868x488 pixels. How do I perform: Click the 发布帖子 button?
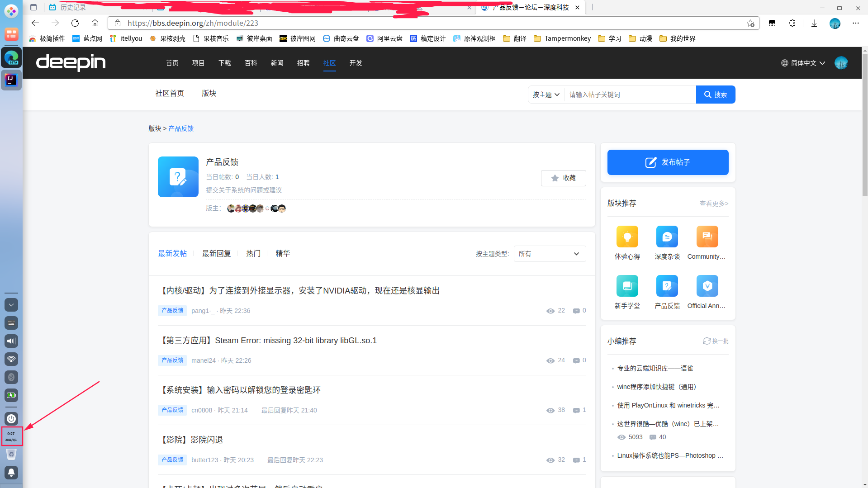pyautogui.click(x=668, y=162)
